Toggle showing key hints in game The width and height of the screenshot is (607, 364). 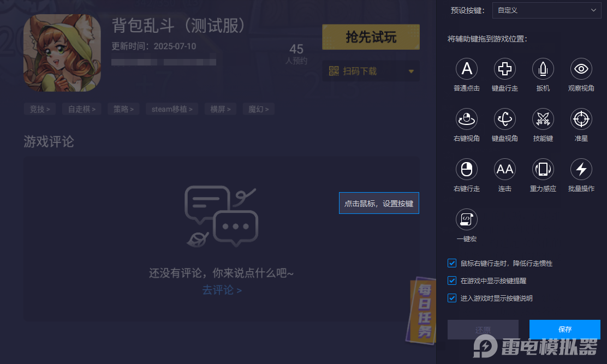point(451,281)
